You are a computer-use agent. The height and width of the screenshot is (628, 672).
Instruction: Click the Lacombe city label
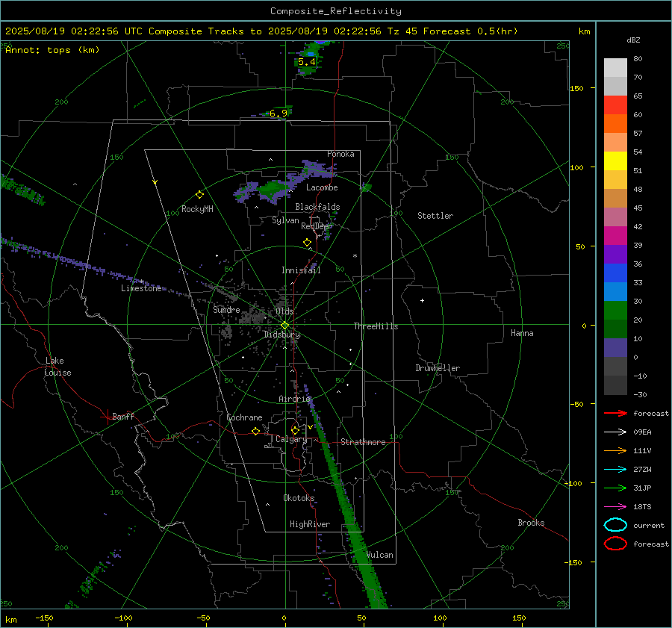(x=322, y=187)
